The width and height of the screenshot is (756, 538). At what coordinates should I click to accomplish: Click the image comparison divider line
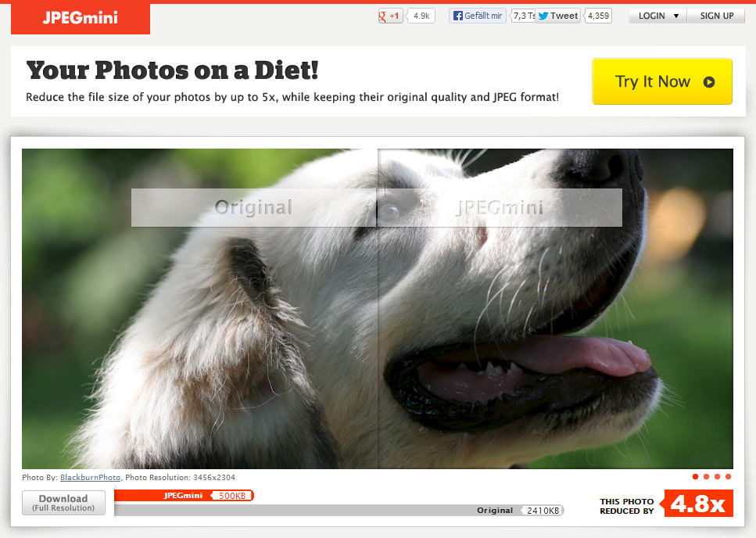click(378, 309)
